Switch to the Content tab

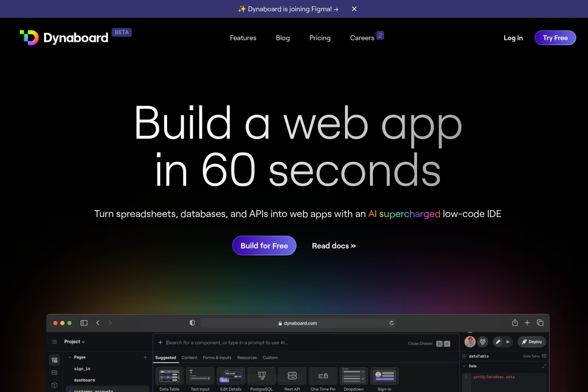pos(190,358)
